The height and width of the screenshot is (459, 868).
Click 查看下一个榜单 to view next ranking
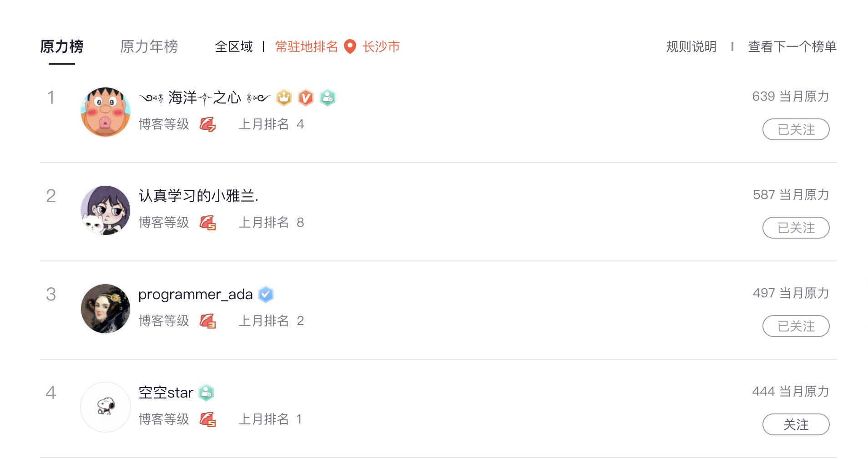point(792,46)
